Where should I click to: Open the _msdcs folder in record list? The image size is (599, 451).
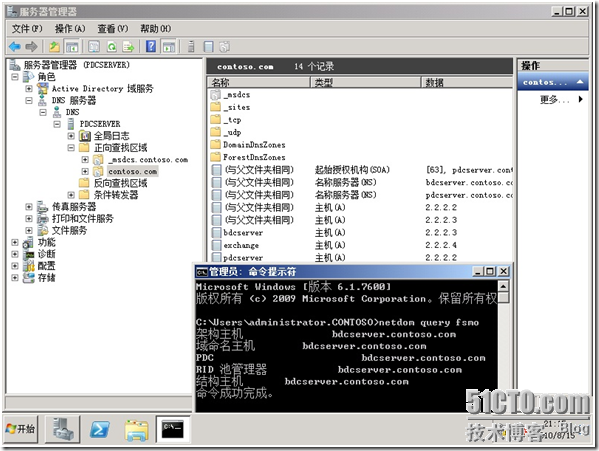(230, 94)
